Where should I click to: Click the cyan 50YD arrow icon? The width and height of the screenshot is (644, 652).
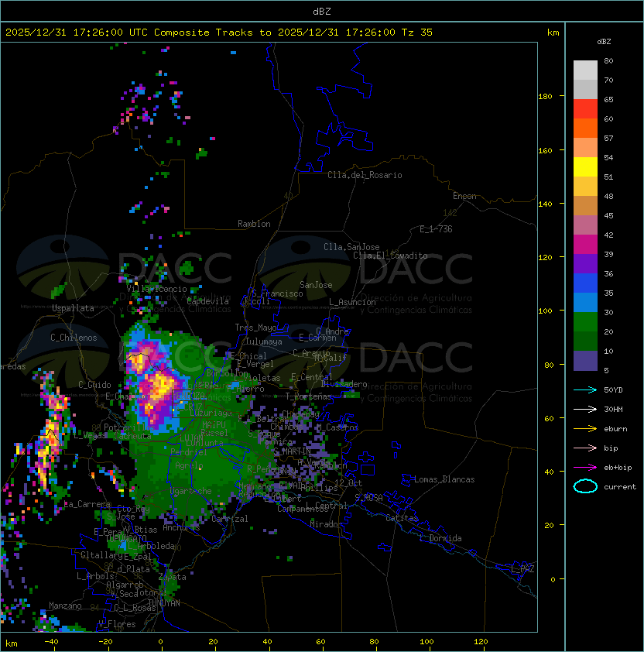coord(585,389)
